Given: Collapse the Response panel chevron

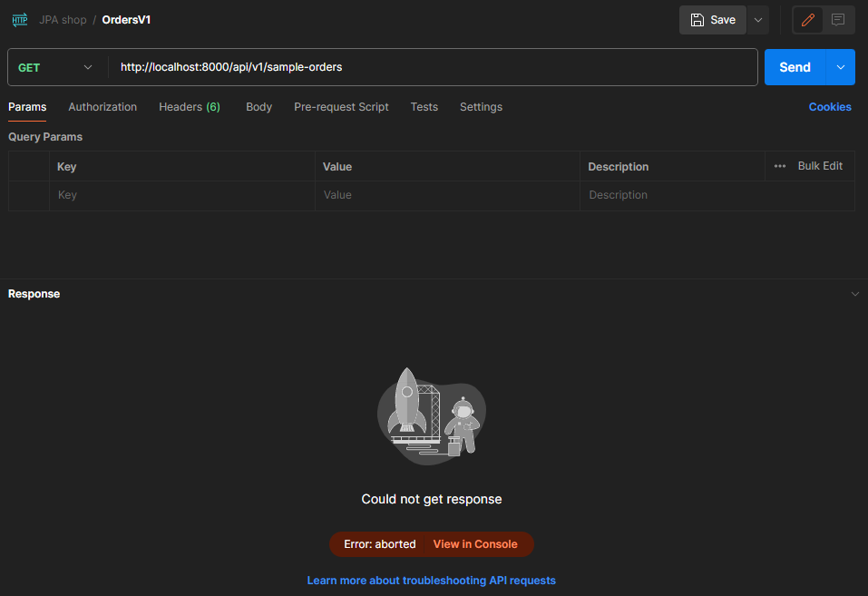Looking at the screenshot, I should click(x=854, y=294).
